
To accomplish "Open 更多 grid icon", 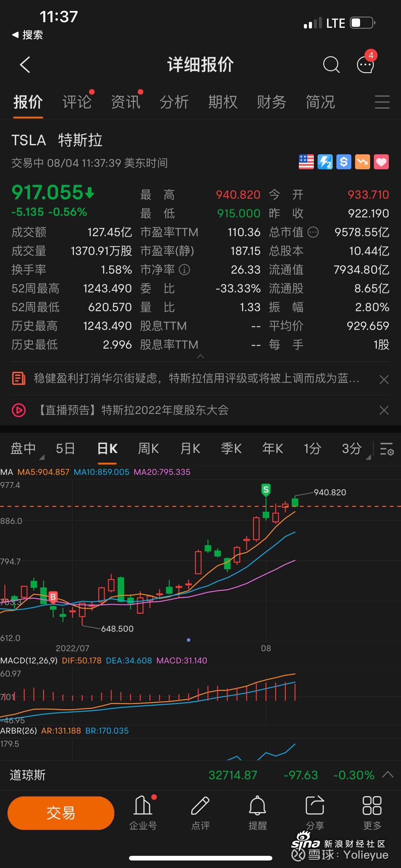I will [x=372, y=812].
